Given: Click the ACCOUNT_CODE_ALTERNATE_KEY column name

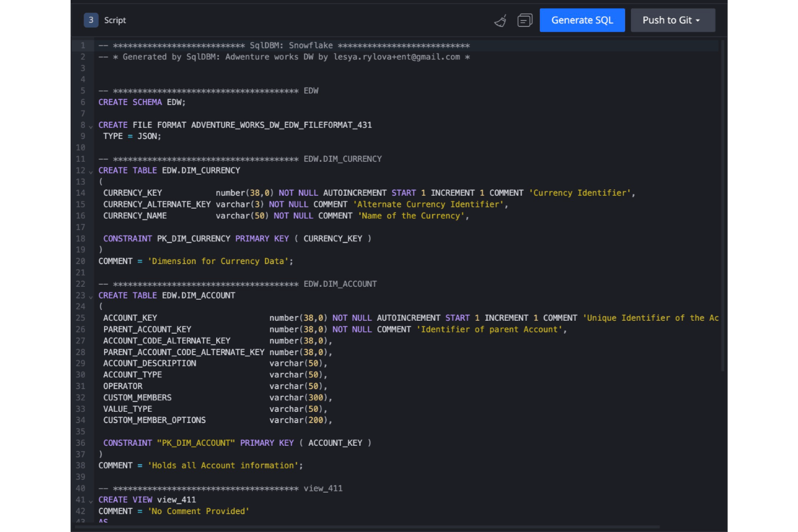Looking at the screenshot, I should [x=167, y=341].
